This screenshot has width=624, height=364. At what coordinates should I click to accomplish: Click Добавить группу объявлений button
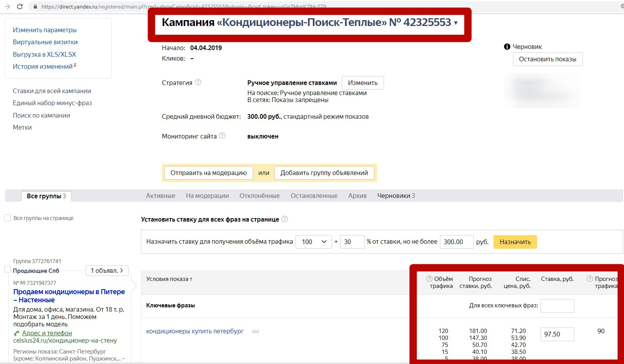tap(324, 173)
